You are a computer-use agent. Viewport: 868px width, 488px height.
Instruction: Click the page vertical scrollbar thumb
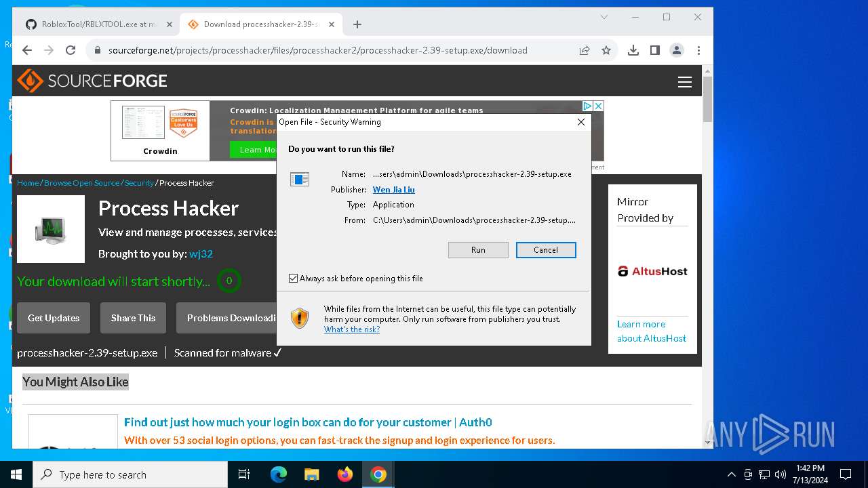click(707, 99)
